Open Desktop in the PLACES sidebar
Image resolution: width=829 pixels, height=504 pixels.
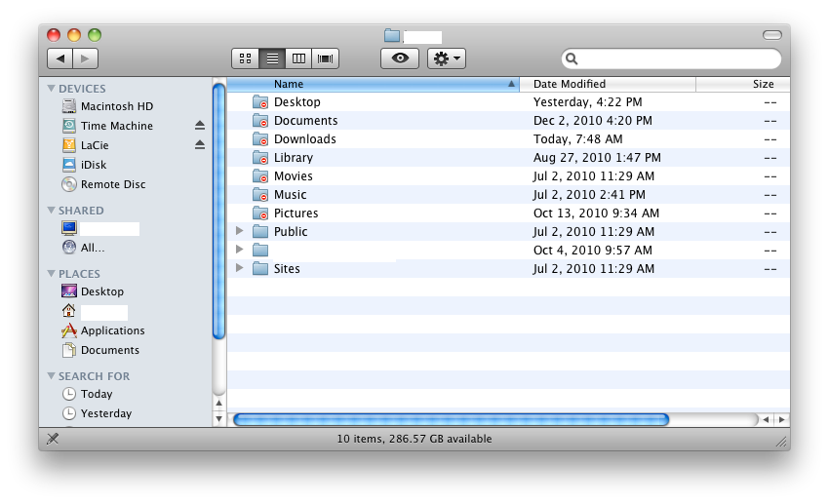pos(93,291)
